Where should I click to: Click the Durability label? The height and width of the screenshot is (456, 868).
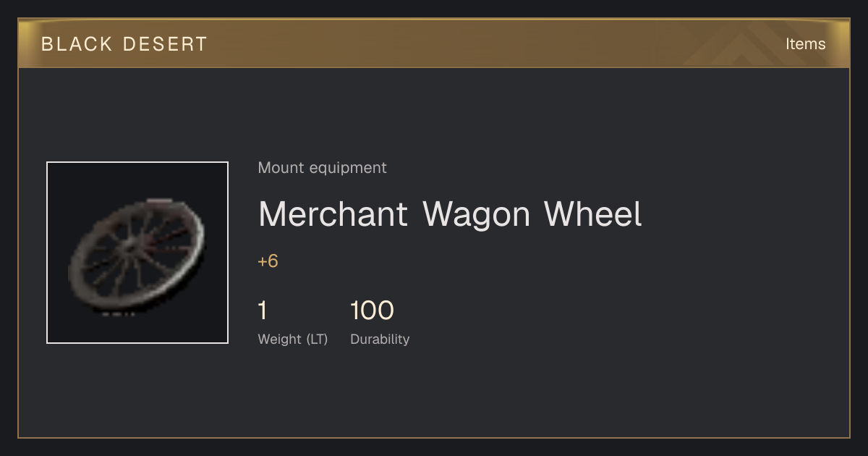point(380,339)
